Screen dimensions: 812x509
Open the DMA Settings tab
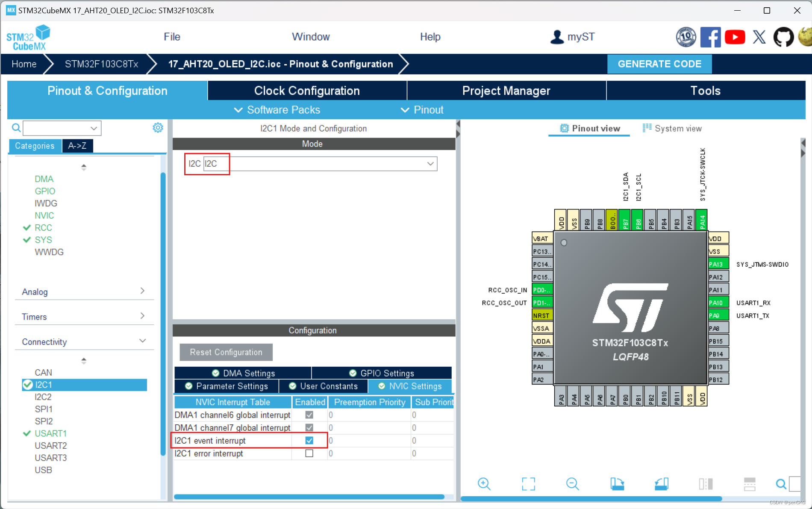pyautogui.click(x=243, y=373)
